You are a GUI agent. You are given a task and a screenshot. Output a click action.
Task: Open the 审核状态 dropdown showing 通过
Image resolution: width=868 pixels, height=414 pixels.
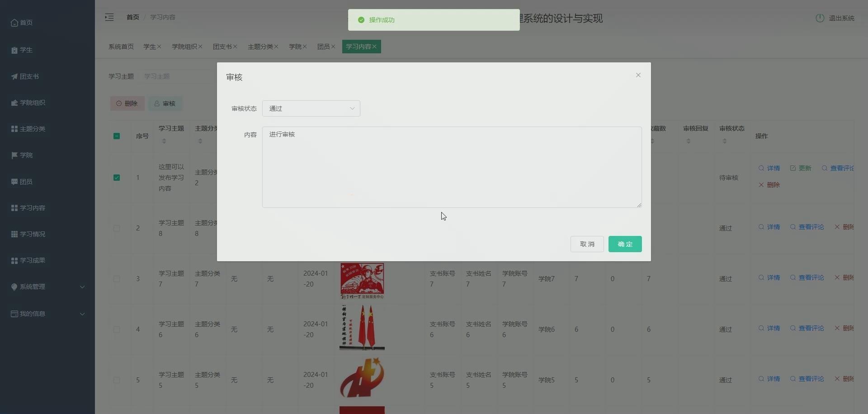coord(311,108)
